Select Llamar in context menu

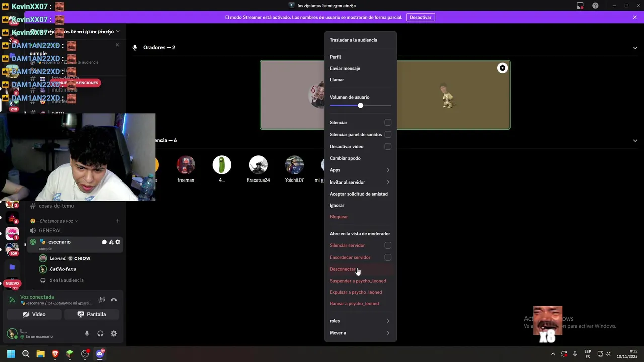[360, 80]
